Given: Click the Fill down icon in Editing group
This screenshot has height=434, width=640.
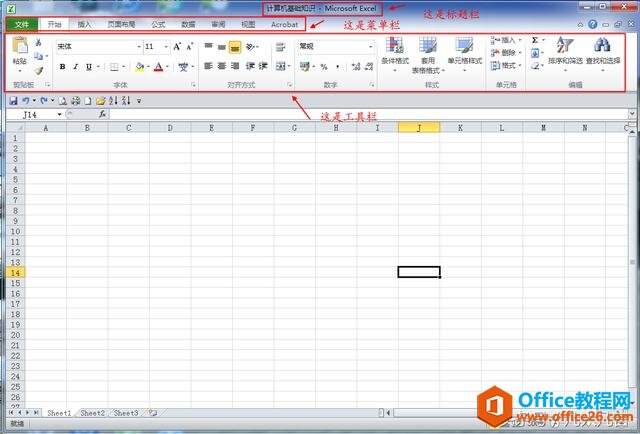Looking at the screenshot, I should click(535, 53).
